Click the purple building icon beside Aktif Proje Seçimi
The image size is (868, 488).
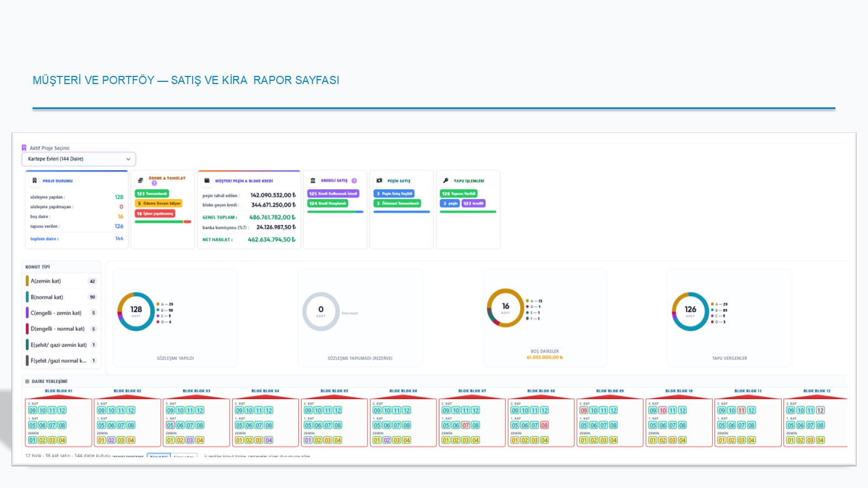pos(24,147)
